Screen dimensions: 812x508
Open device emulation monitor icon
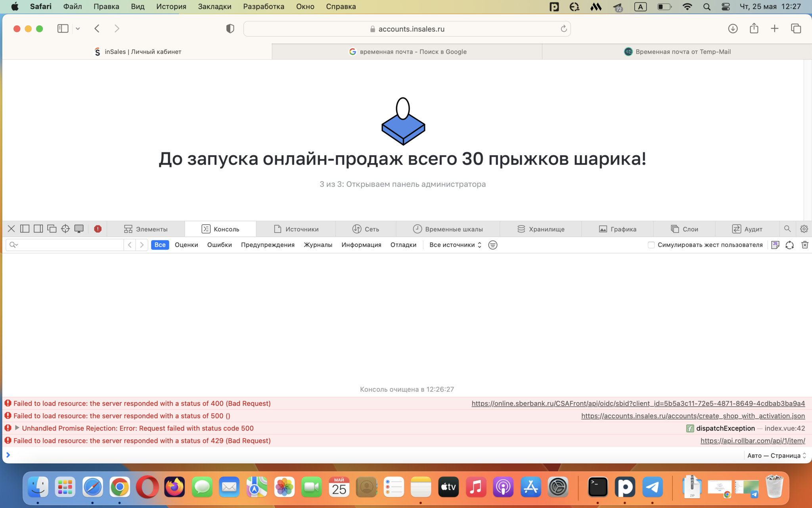point(79,229)
